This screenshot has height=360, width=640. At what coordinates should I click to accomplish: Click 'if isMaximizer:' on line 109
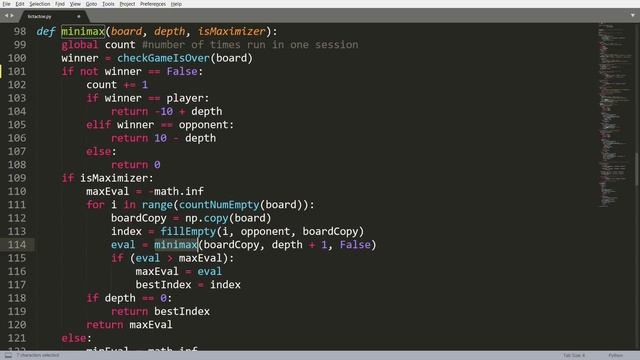tap(107, 178)
